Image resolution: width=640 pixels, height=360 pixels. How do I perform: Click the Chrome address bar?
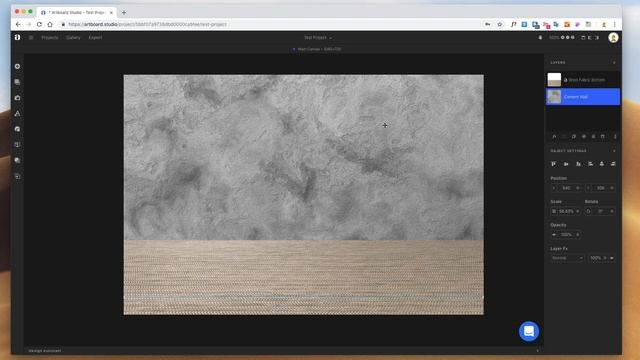[x=269, y=24]
